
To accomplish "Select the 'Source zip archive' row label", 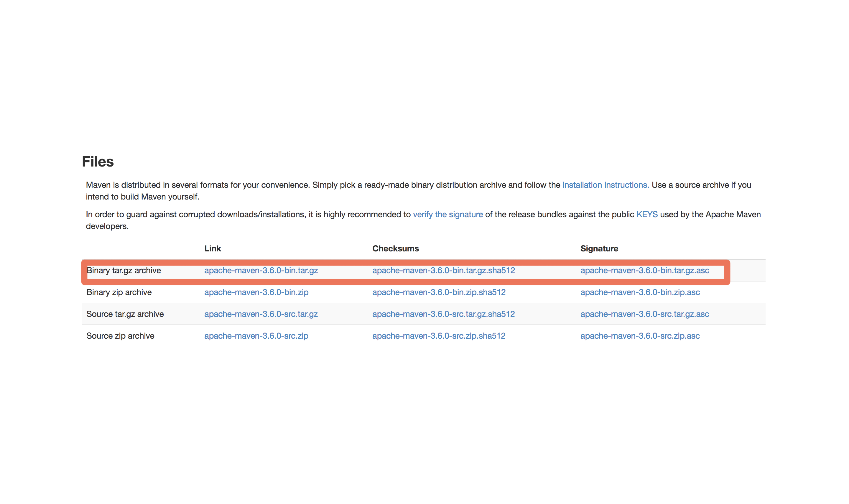I will (120, 336).
